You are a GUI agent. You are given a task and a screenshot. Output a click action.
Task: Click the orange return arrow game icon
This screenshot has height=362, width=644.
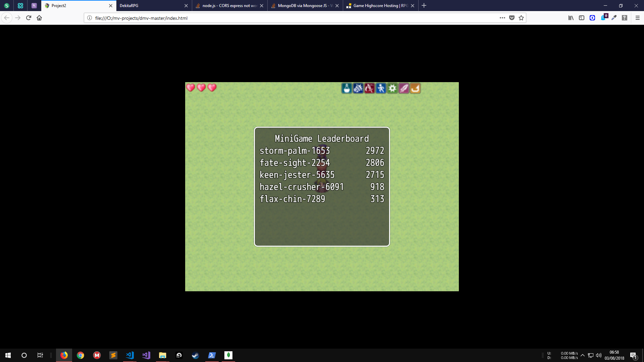pos(415,88)
